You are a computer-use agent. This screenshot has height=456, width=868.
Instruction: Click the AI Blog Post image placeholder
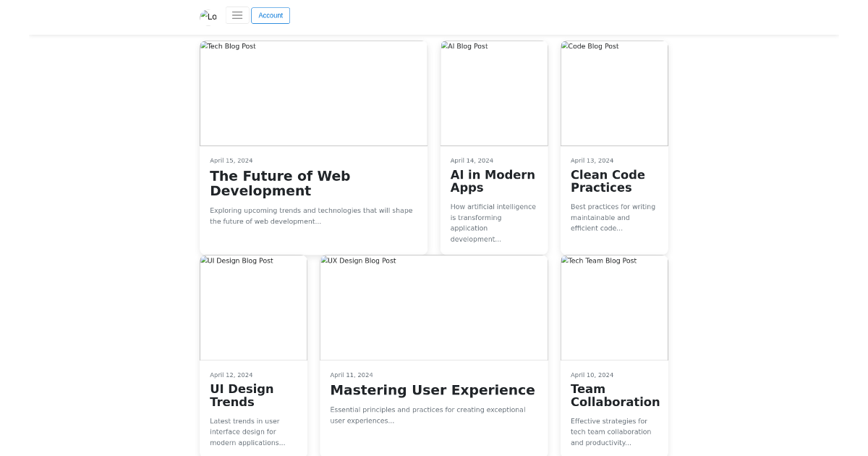(x=493, y=93)
